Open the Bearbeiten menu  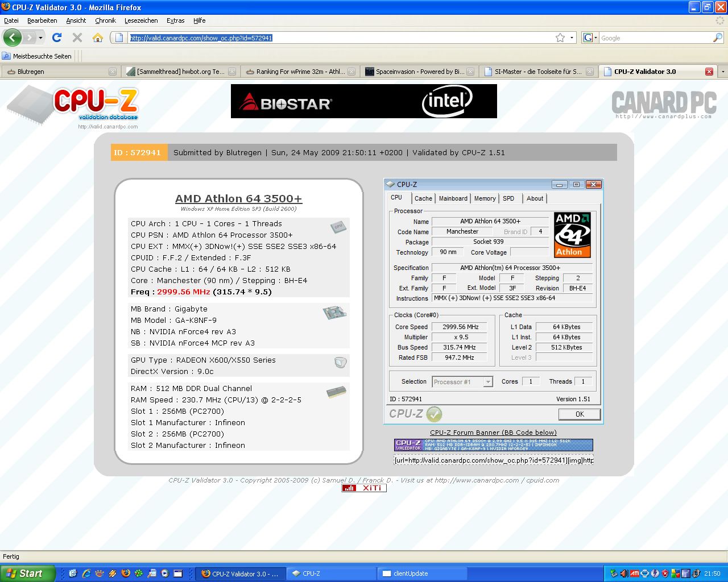(x=42, y=20)
